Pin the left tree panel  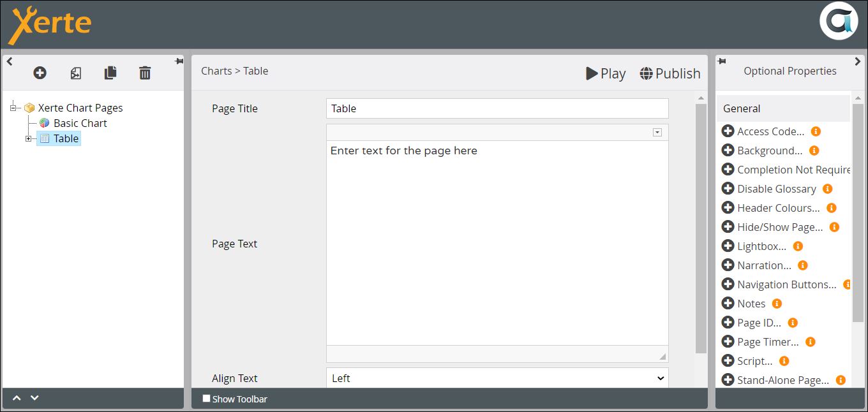[x=178, y=61]
